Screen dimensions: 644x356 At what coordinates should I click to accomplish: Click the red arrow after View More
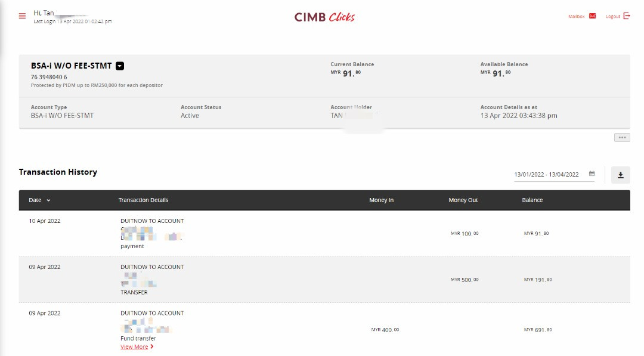click(x=152, y=346)
